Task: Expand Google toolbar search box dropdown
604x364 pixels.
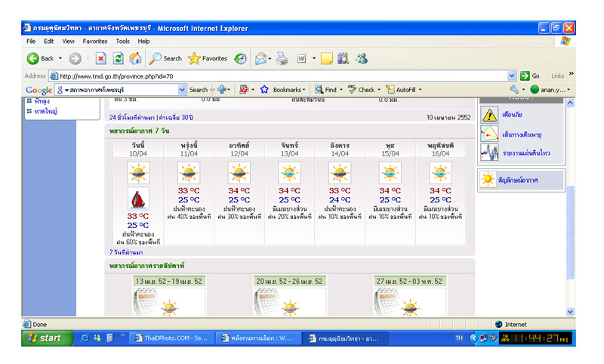Action: click(x=182, y=89)
